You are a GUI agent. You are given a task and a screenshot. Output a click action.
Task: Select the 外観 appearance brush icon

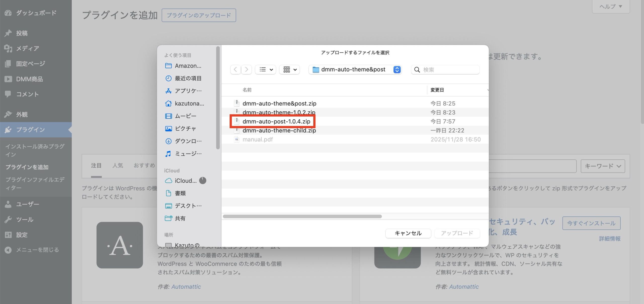point(8,114)
